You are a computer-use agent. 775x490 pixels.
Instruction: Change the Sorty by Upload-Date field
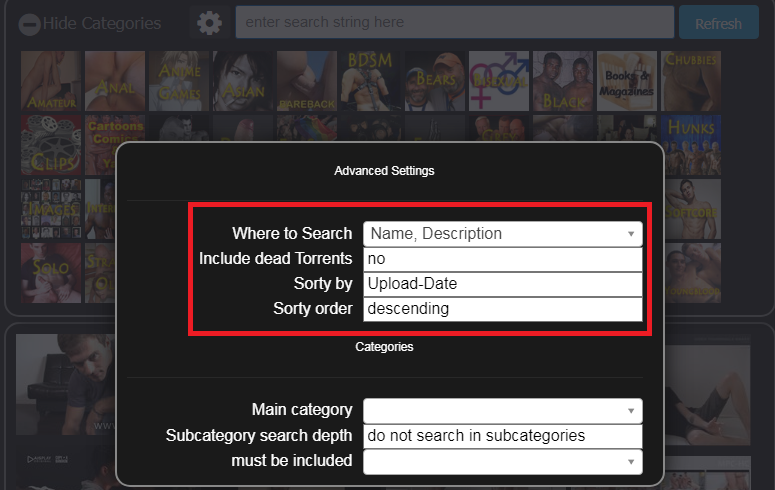click(502, 284)
